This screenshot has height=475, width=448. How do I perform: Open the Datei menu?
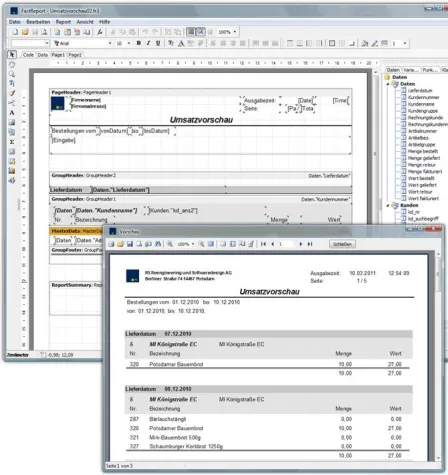[15, 22]
